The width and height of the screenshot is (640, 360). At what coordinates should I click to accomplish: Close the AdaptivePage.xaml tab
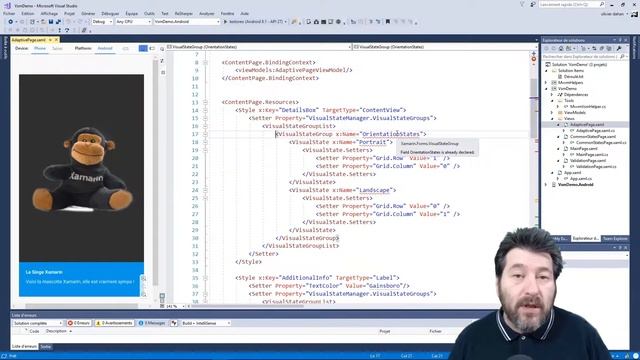56,40
